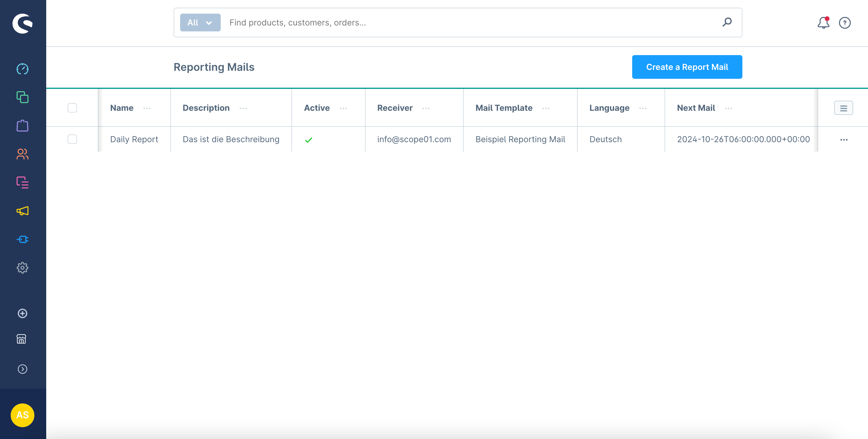Open the Settings gear icon
The image size is (868, 439).
coord(23,268)
